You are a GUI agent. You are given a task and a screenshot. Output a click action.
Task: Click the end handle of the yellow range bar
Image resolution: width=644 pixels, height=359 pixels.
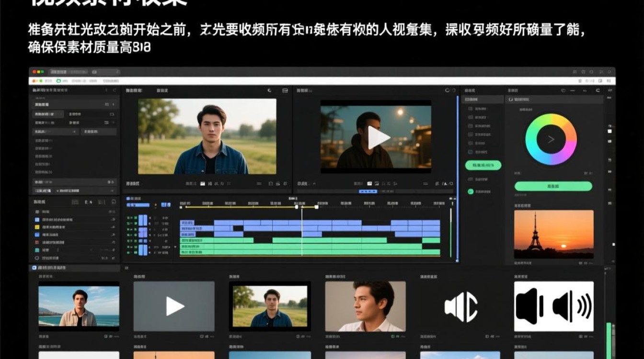tap(317, 207)
